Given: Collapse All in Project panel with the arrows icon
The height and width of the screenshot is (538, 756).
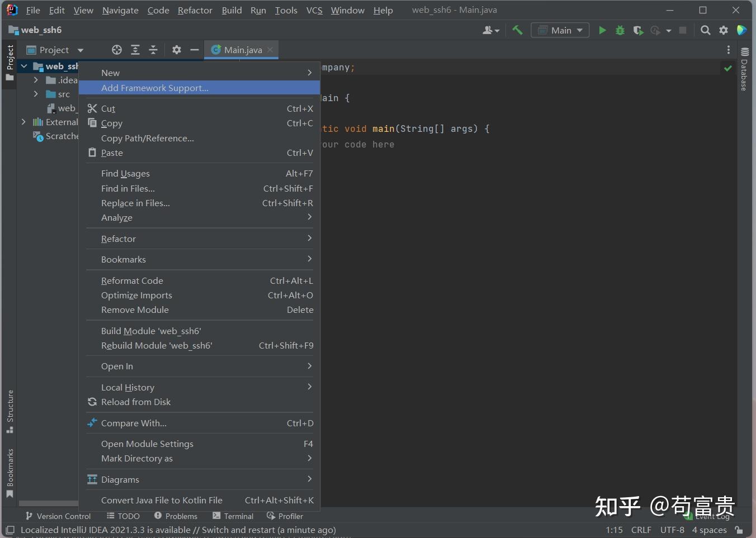Looking at the screenshot, I should click(x=153, y=50).
